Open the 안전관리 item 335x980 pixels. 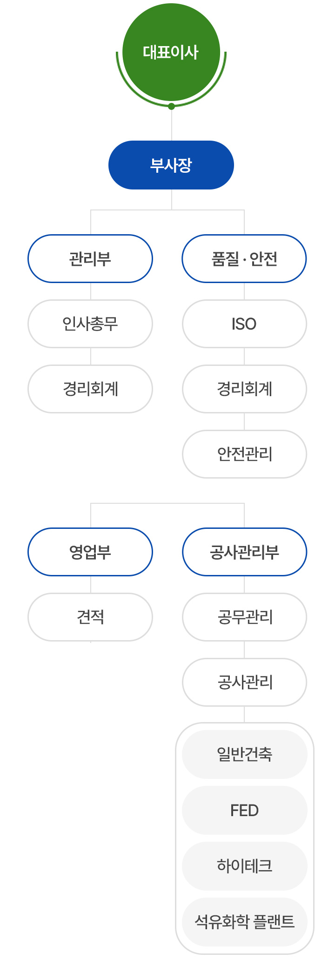pos(244,454)
